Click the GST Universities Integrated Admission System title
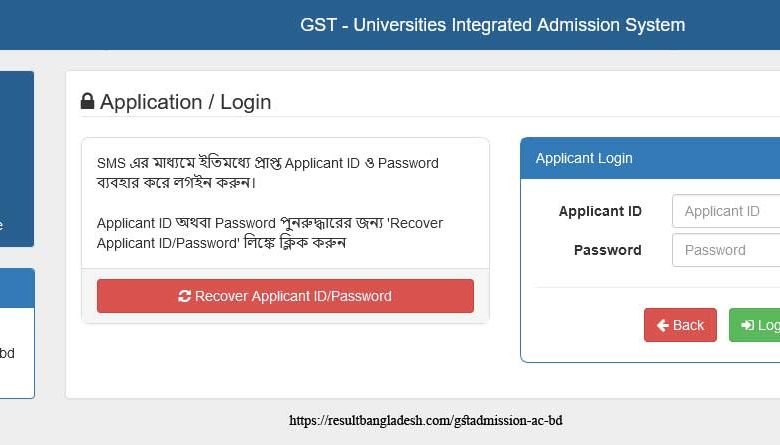 point(492,25)
